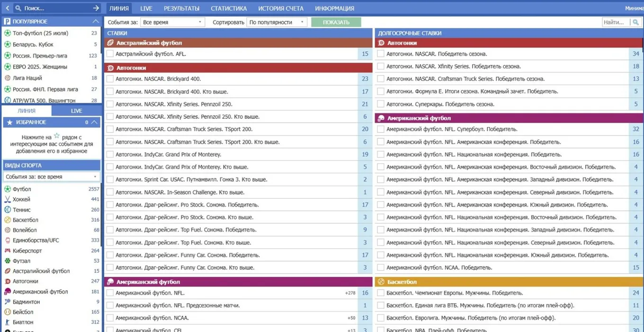Switch sidebar to the ЛИНИЯ tab
Screen dimensions: 644x332
tap(27, 111)
